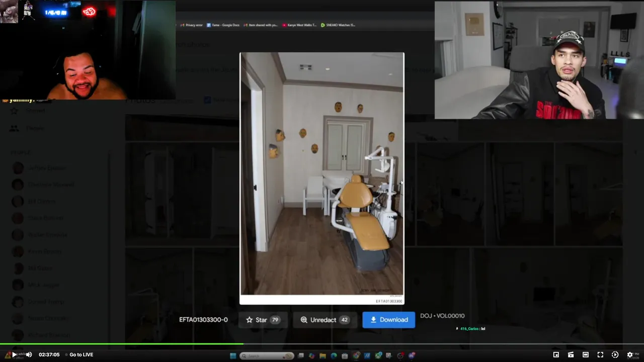This screenshot has height=362, width=644.
Task: Launch Microsoft Edge from the taskbar
Action: (x=334, y=356)
